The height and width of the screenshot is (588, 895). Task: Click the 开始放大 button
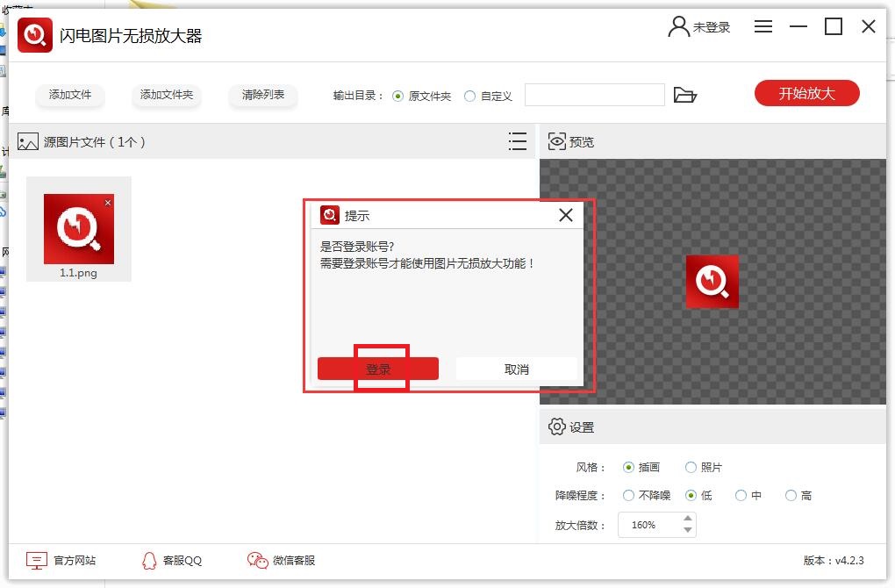tap(806, 93)
